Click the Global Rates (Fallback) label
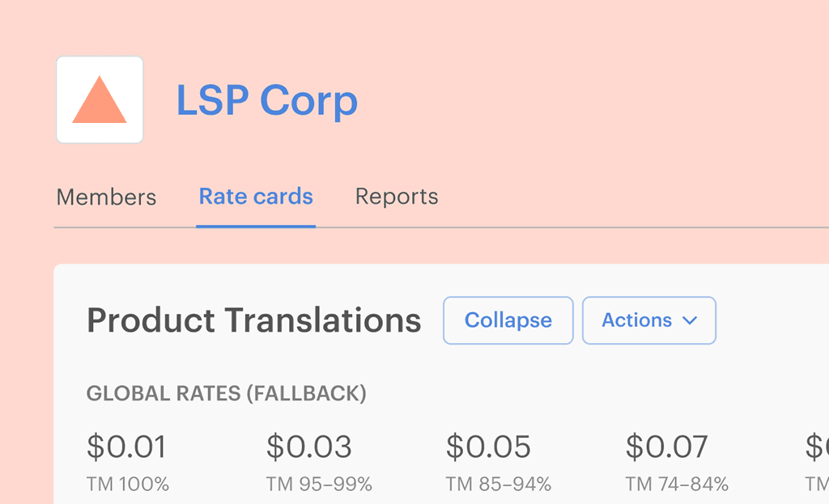This screenshot has height=504, width=829. pos(226,394)
